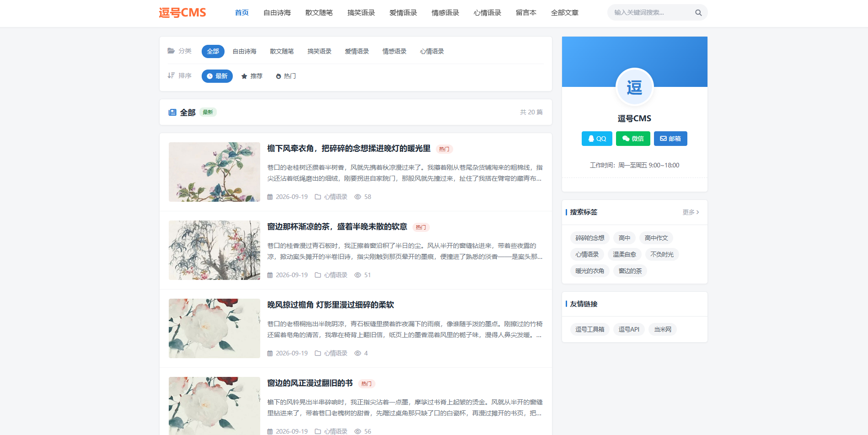The width and height of the screenshot is (868, 435).
Task: Open 爱情语录 in top navigation
Action: click(403, 13)
